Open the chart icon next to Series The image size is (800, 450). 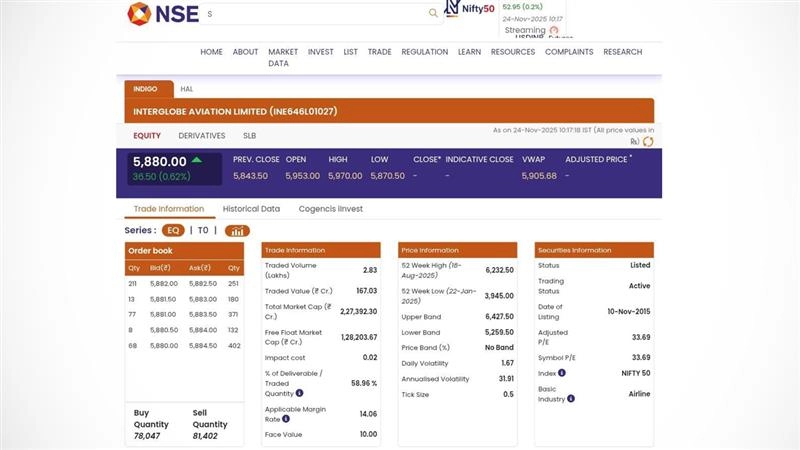[x=237, y=231]
